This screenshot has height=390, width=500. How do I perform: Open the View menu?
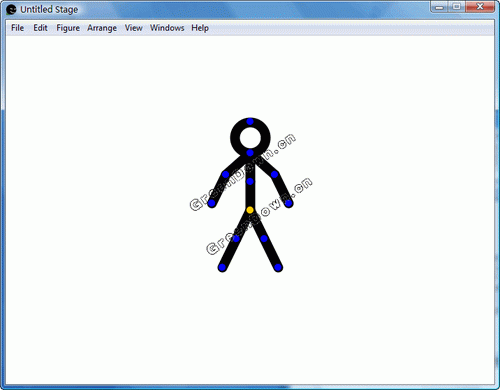pyautogui.click(x=134, y=28)
